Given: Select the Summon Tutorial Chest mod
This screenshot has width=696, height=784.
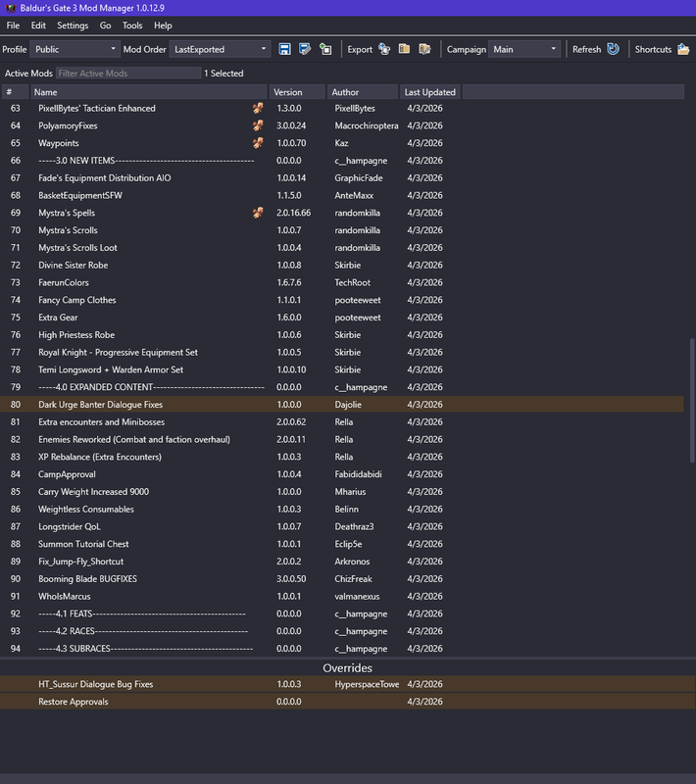Looking at the screenshot, I should [342, 544].
